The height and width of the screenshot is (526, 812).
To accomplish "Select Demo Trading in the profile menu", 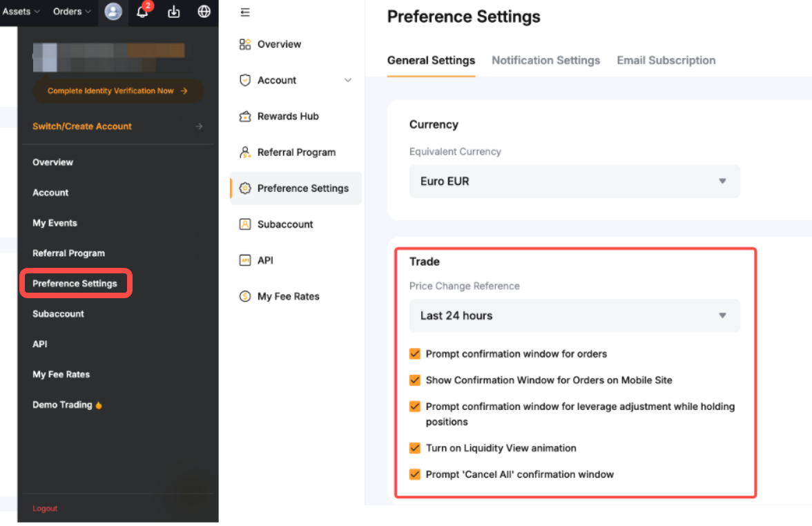I will [62, 405].
